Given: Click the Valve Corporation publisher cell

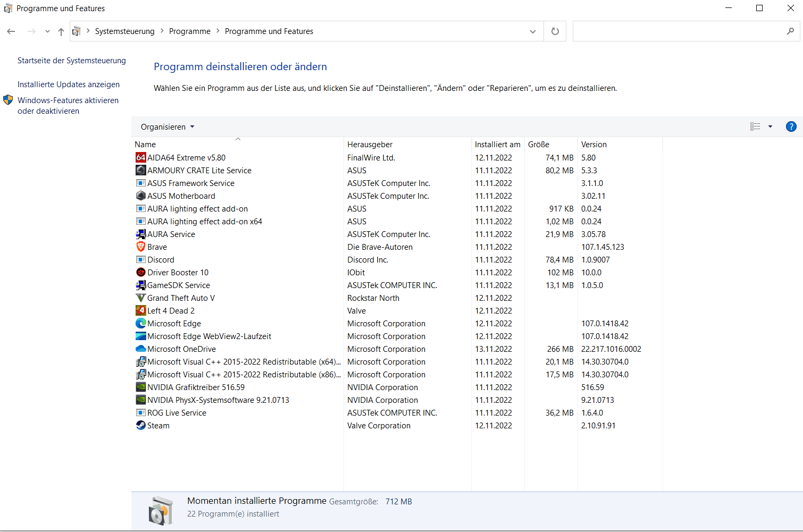Looking at the screenshot, I should coord(379,425).
